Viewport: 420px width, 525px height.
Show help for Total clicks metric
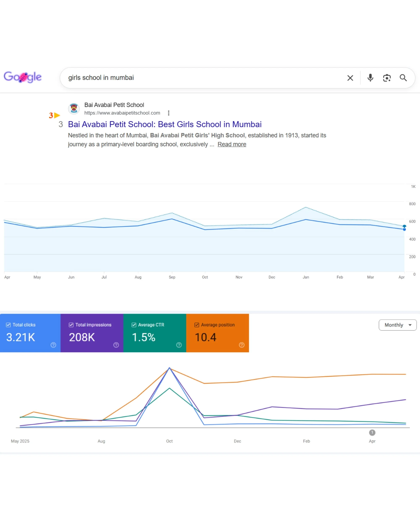(x=53, y=345)
